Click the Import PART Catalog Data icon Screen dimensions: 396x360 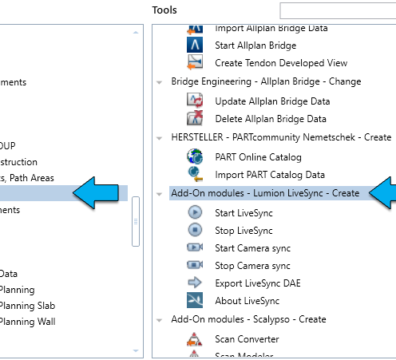click(x=195, y=174)
